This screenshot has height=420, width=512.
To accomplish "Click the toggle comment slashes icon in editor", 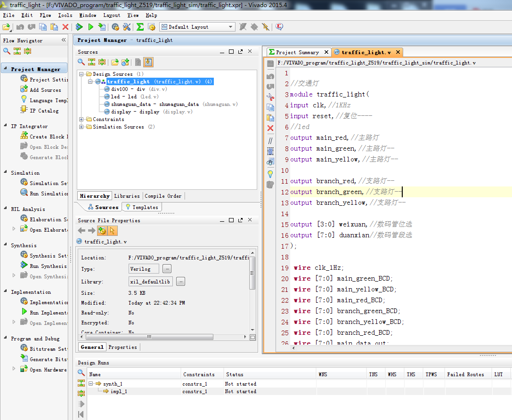I will (x=270, y=141).
